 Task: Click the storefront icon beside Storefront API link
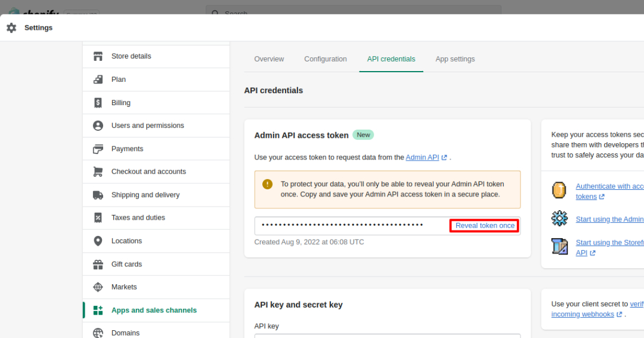559,246
